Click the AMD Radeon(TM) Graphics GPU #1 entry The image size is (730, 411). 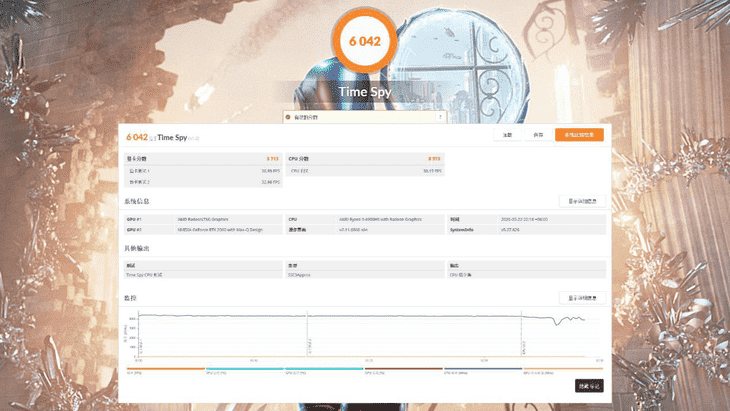tap(203, 219)
